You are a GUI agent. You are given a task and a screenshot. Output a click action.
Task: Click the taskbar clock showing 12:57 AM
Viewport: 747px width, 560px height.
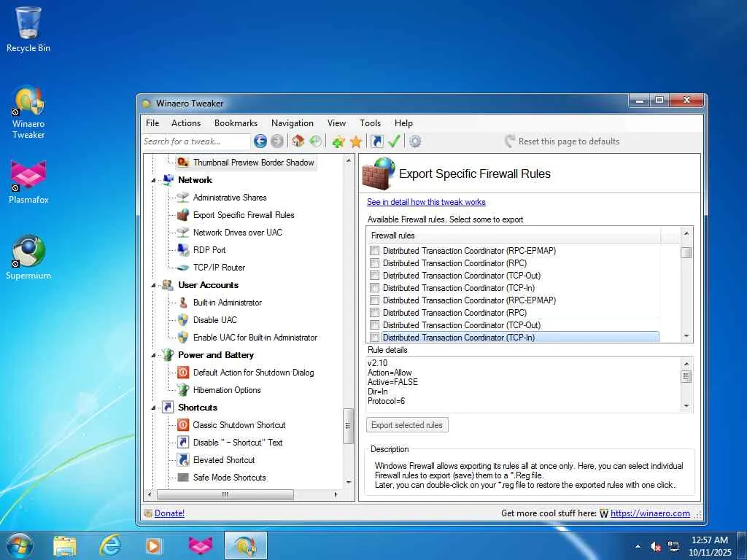pos(709,545)
